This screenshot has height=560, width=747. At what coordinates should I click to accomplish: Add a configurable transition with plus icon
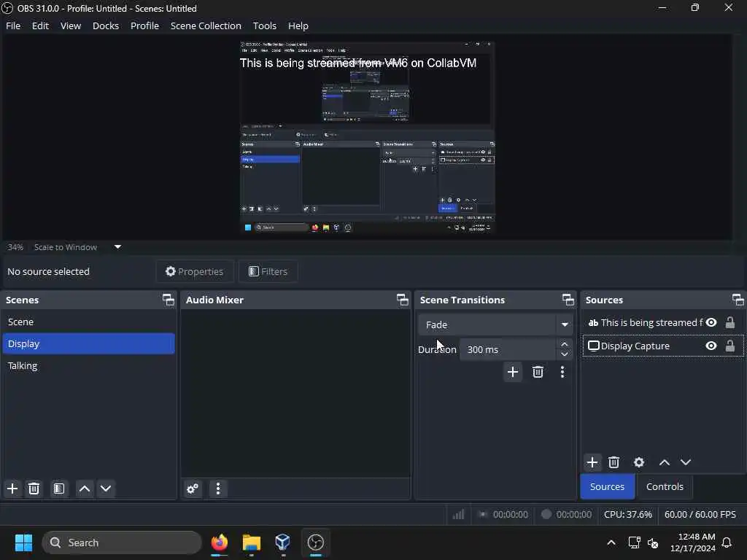coord(513,372)
